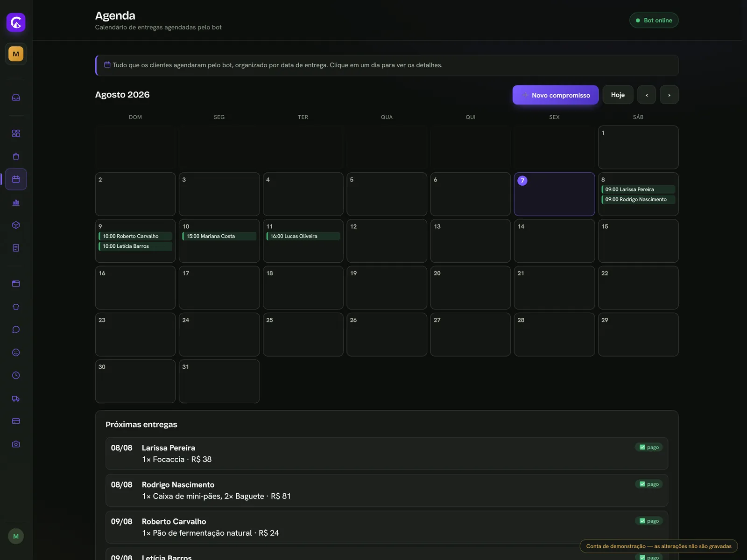Open 10:00 Roberto Carvalho event

(135, 236)
